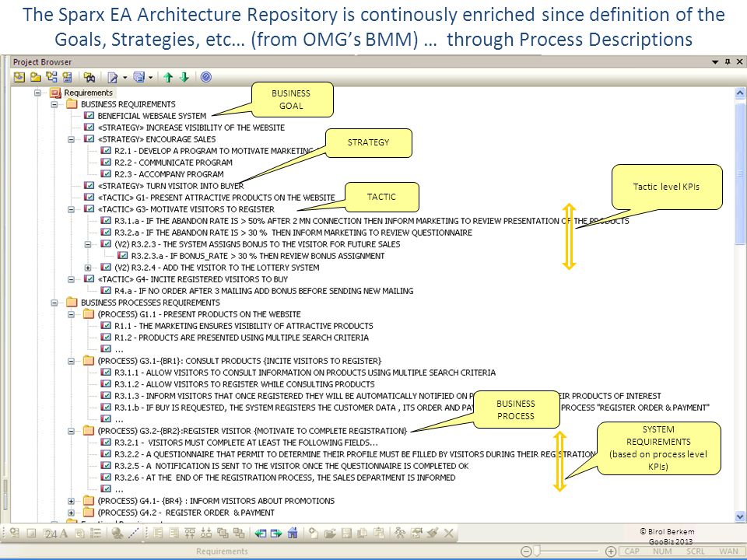The width and height of the screenshot is (747, 560).
Task: Select R2.3 - ACCOMPANY PROGRAM item
Action: click(x=169, y=174)
